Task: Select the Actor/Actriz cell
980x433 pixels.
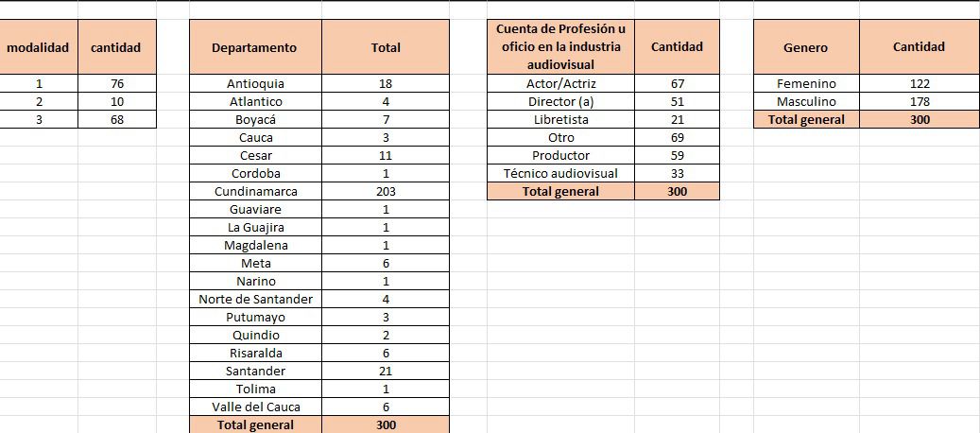Action: tap(560, 83)
